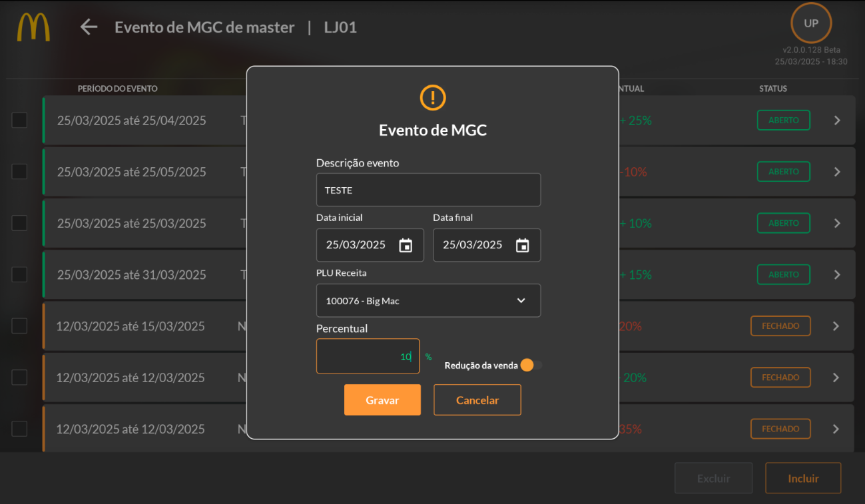Click ABERTO badge on 25/03/2025 até 25/03/2025 row
Image resolution: width=865 pixels, height=504 pixels.
pos(784,223)
